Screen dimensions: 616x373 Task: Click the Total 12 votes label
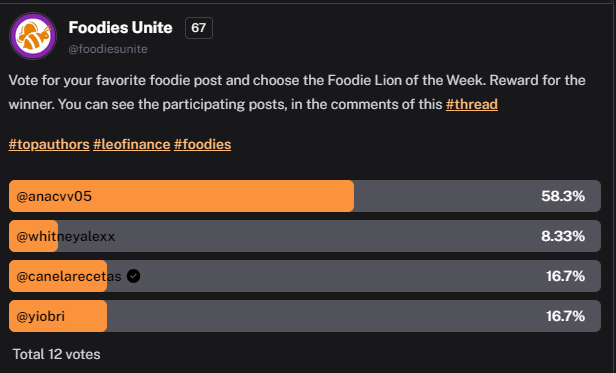pos(57,355)
